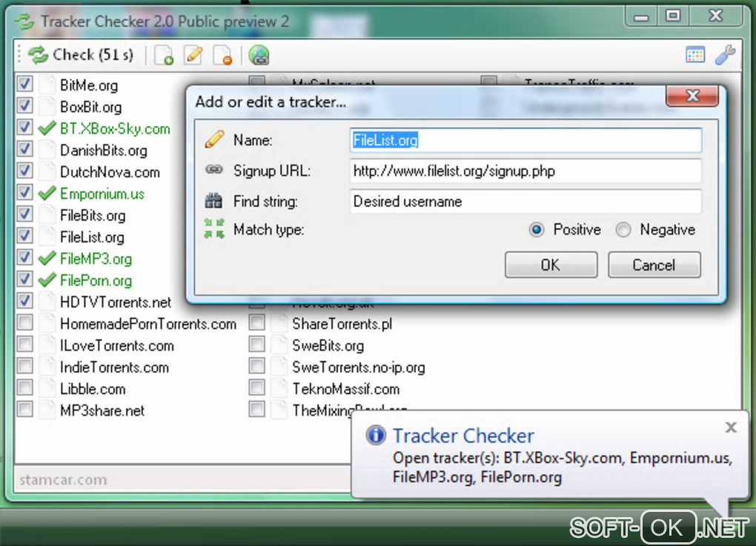Image resolution: width=756 pixels, height=546 pixels.
Task: Click into the Signup URL field
Action: point(525,171)
